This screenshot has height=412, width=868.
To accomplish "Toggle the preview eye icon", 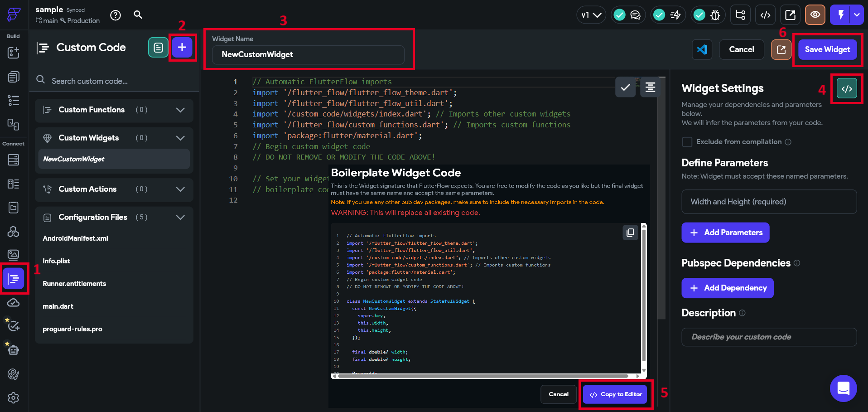I will [x=815, y=15].
